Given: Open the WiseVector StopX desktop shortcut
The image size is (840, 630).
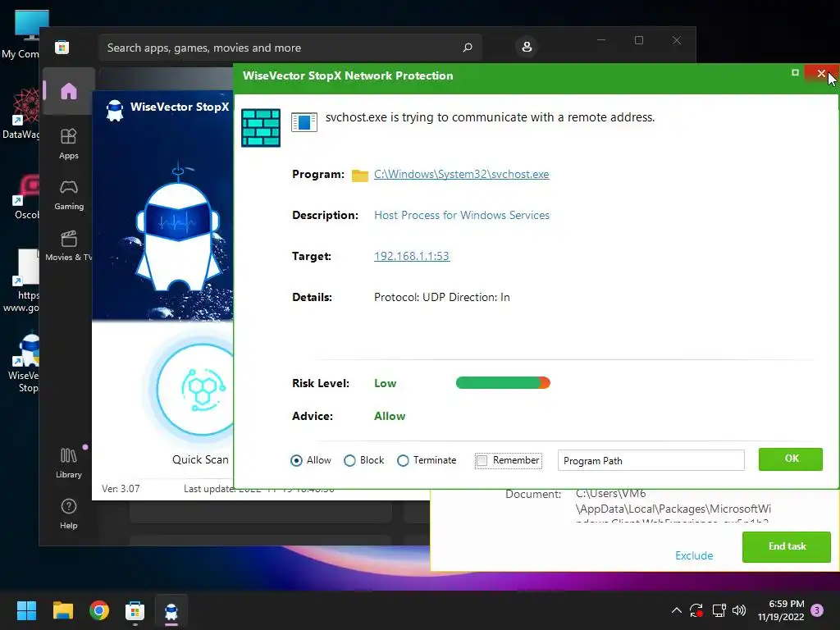Looking at the screenshot, I should coord(25,363).
